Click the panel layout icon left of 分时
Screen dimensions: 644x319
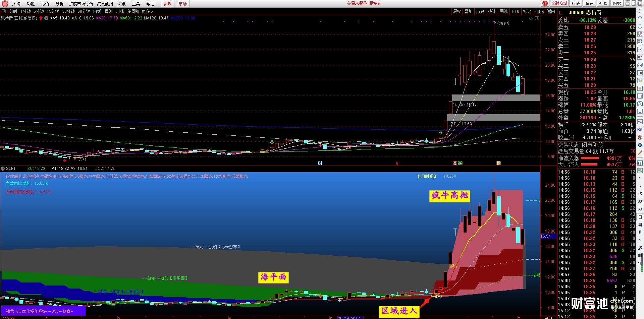4,11
